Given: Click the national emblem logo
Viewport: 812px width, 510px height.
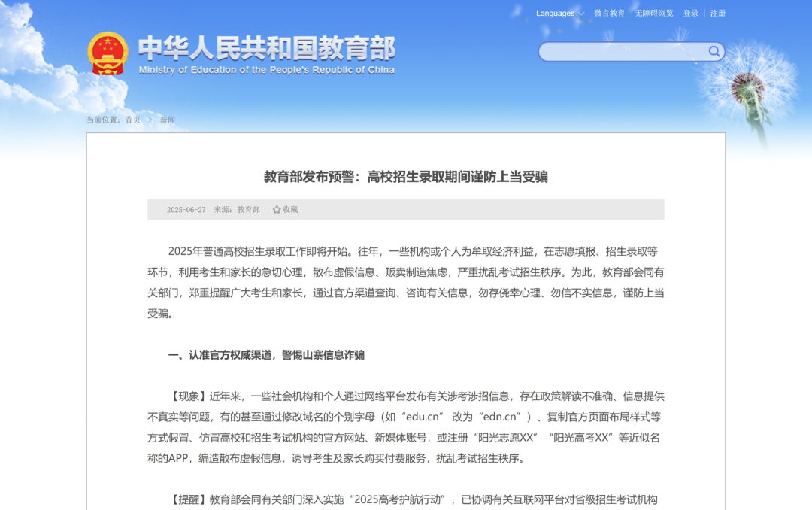Looking at the screenshot, I should (x=108, y=53).
